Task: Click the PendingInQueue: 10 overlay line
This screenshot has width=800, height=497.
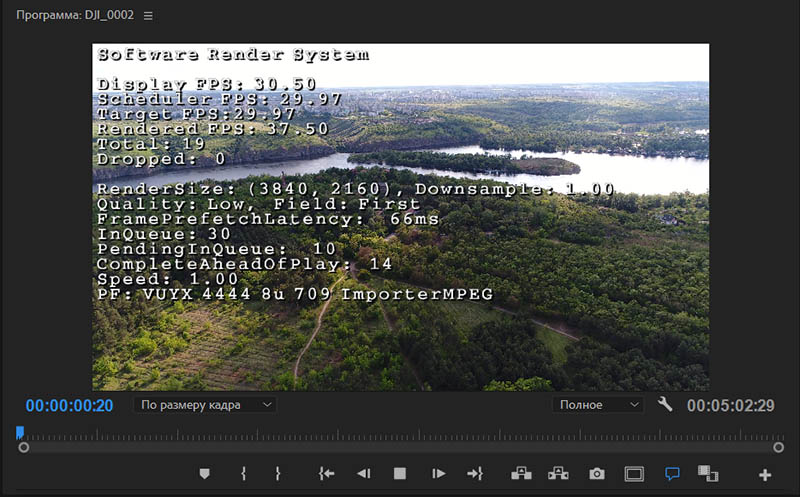Action: tap(216, 249)
